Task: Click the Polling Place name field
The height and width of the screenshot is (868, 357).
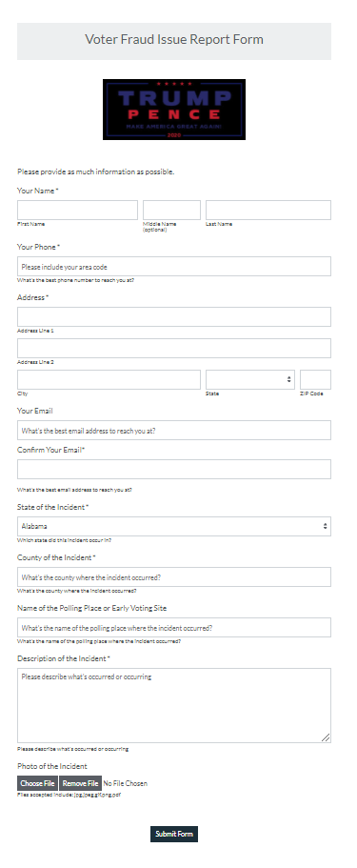Action: click(174, 627)
